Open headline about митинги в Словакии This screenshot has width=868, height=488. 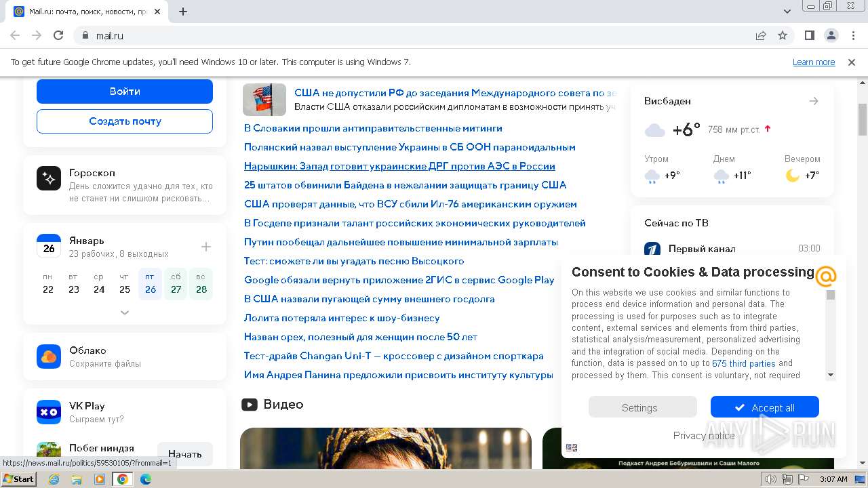[373, 128]
